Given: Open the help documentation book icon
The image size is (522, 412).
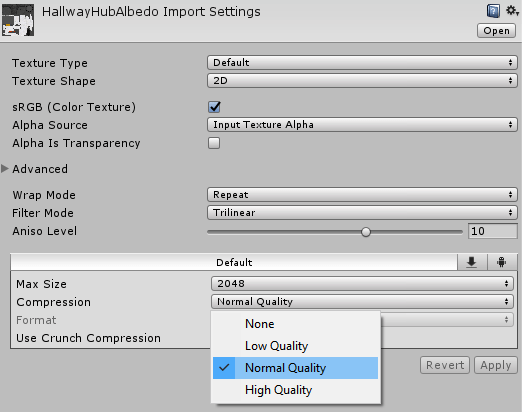Looking at the screenshot, I should [x=493, y=11].
